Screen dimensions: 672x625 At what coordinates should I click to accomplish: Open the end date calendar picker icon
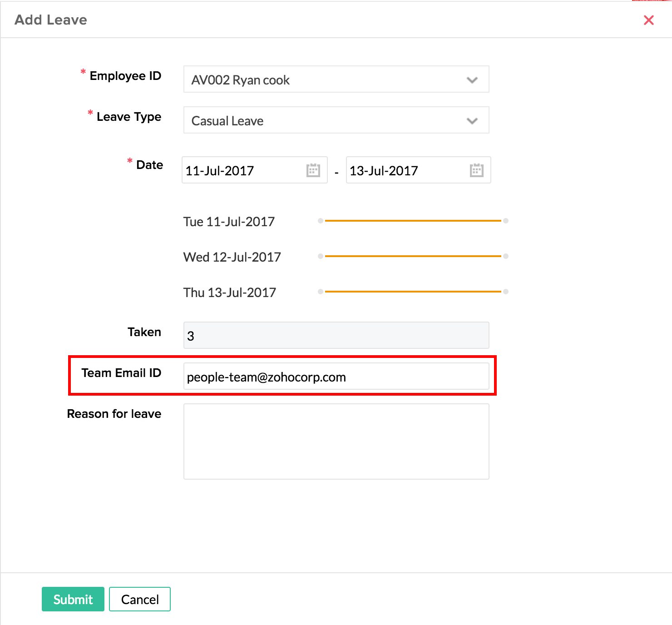point(477,170)
